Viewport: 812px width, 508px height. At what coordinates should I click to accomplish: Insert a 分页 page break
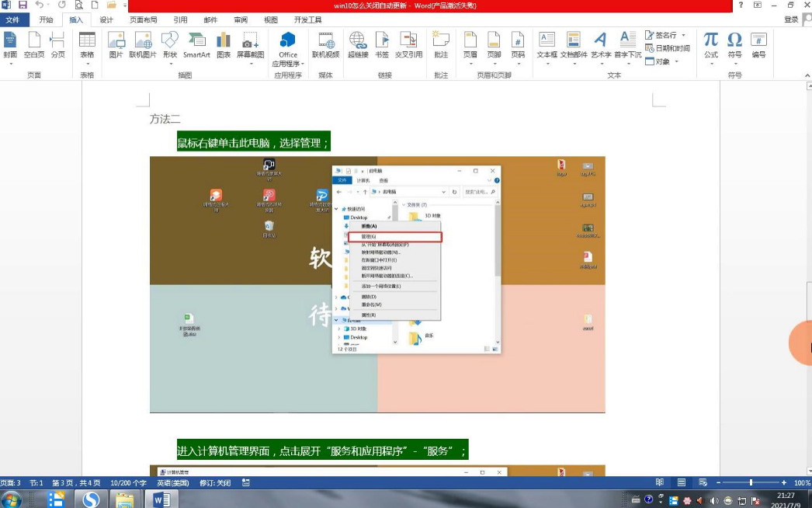(58, 45)
